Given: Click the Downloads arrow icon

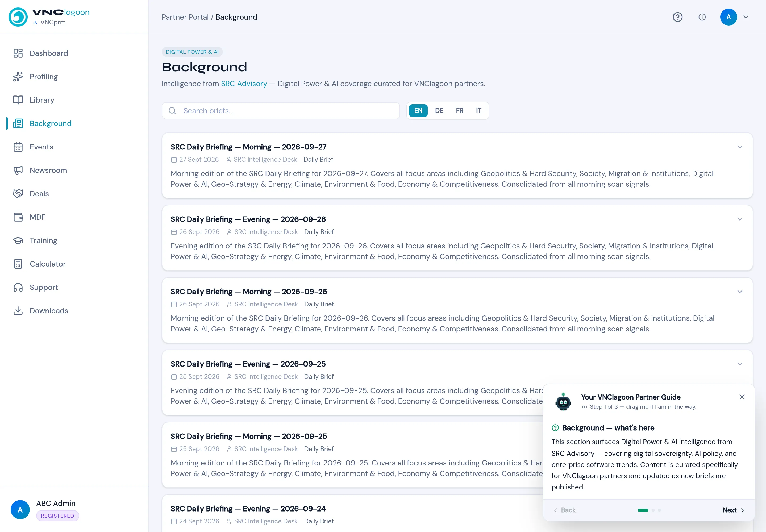Looking at the screenshot, I should coord(18,311).
